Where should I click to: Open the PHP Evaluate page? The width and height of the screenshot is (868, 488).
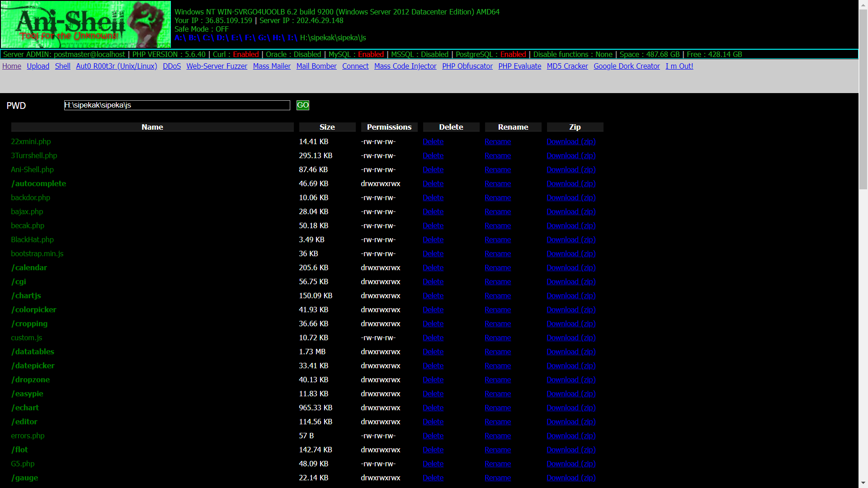520,66
